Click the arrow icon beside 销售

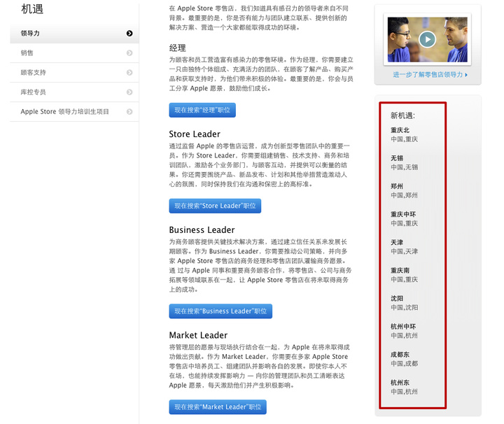click(x=129, y=53)
